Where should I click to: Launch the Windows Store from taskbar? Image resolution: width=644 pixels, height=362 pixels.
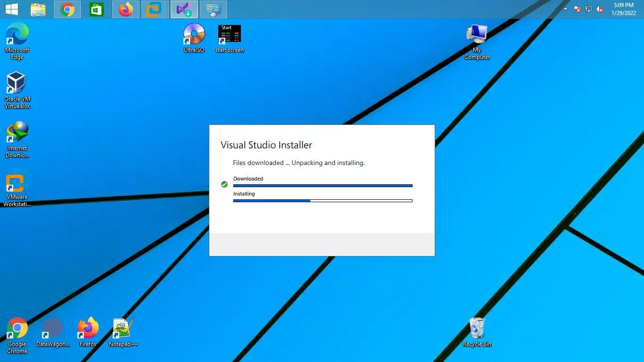click(97, 9)
